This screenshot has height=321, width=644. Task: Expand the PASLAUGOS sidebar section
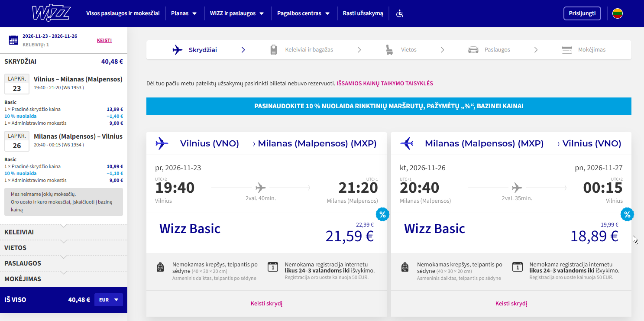[x=64, y=263]
